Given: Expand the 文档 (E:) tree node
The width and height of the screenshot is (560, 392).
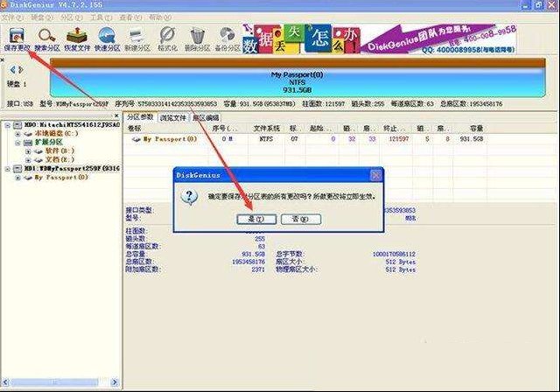Looking at the screenshot, I should point(28,160).
